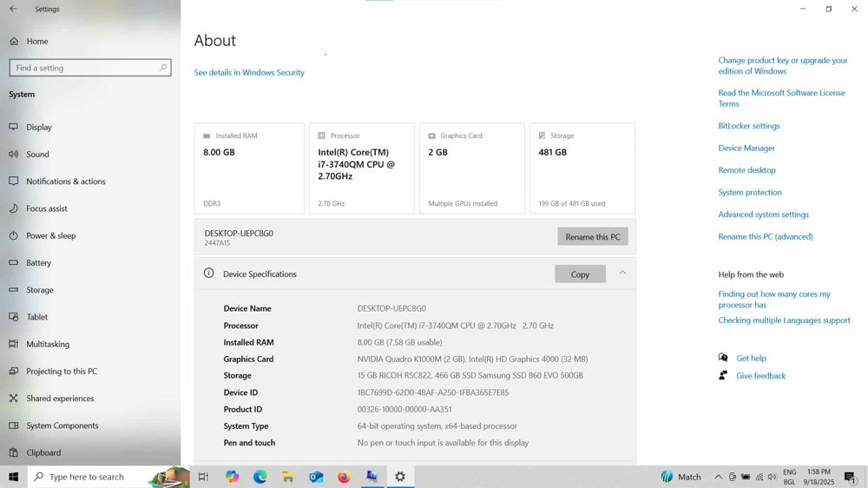Go back using the Settings back arrow
Image resolution: width=868 pixels, height=488 pixels.
click(x=13, y=9)
